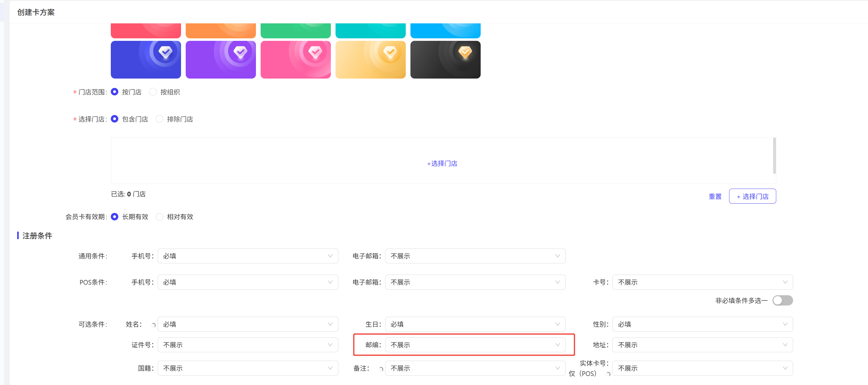868x385 pixels.
Task: Open 通用条件 手机号 dropdown
Action: pos(248,256)
